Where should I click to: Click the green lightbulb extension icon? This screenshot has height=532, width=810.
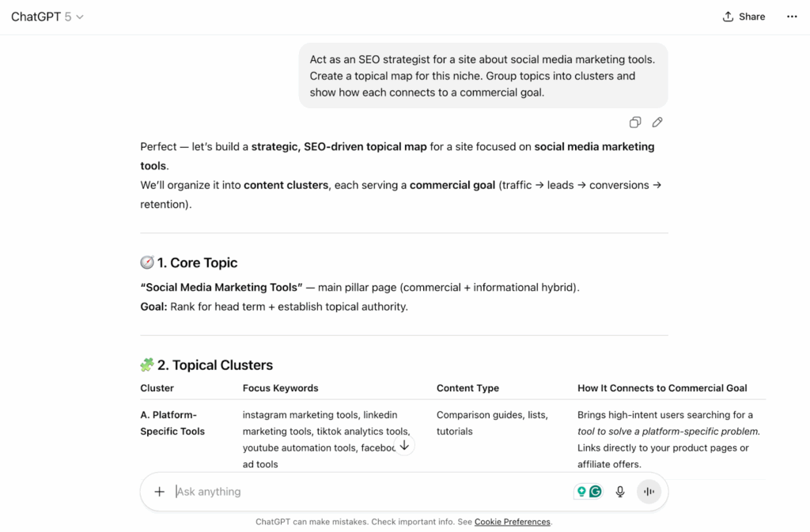[x=581, y=492]
